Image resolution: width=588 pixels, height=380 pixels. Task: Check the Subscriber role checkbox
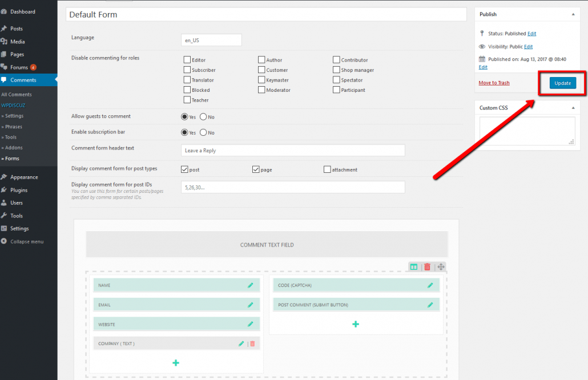(187, 70)
